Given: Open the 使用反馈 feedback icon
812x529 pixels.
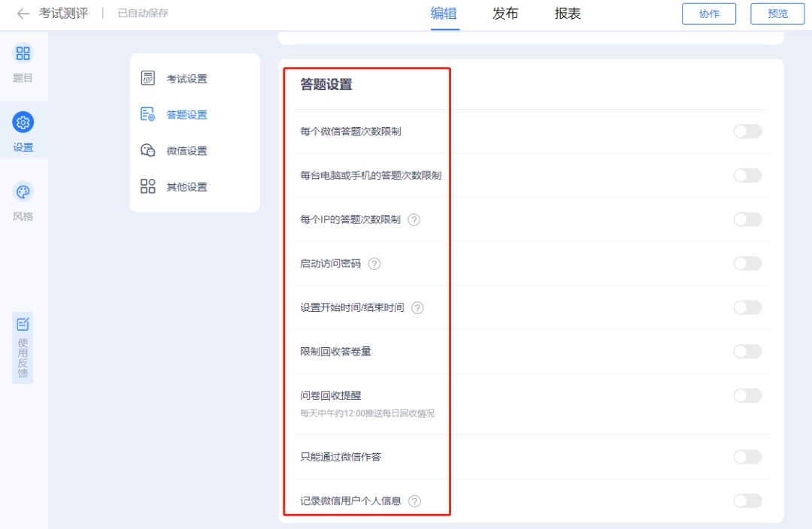Looking at the screenshot, I should coord(23,325).
